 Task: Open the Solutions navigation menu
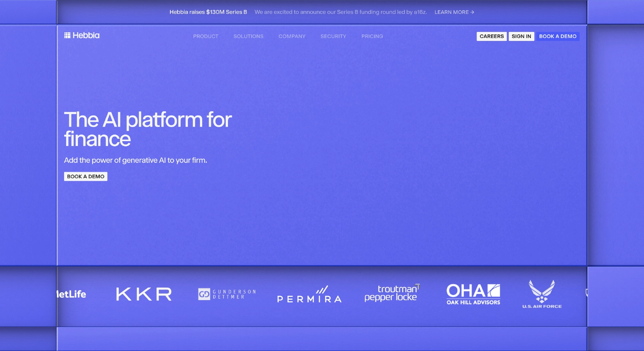click(248, 36)
